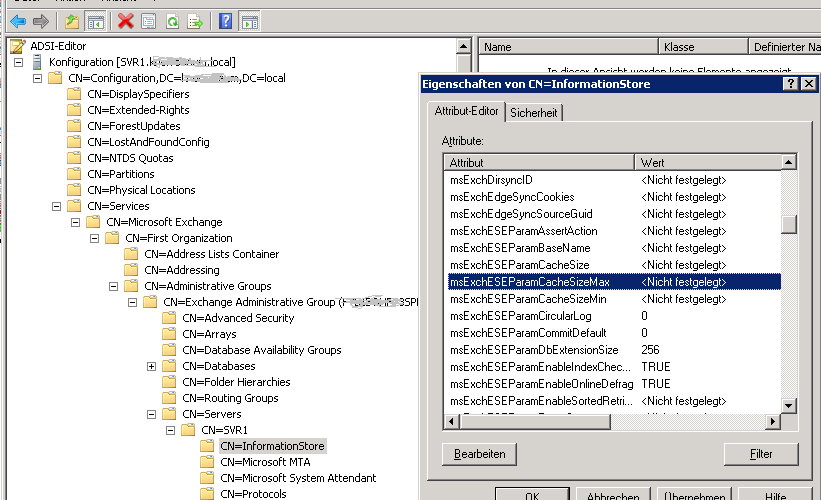The width and height of the screenshot is (821, 500).
Task: Click the Übernehmen button
Action: pos(694,494)
